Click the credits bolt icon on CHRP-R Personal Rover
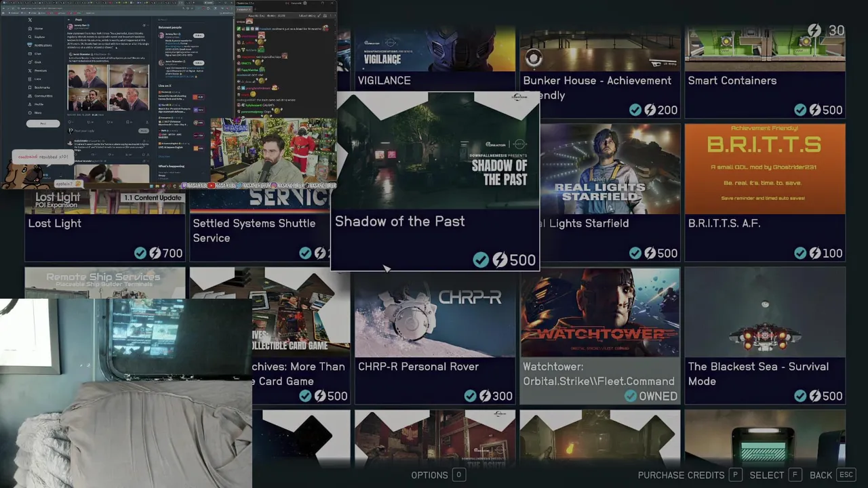The height and width of the screenshot is (488, 868). (x=485, y=396)
